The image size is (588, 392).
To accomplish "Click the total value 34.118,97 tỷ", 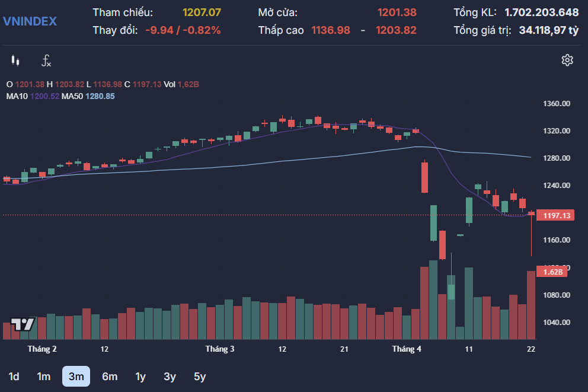I will pos(549,30).
